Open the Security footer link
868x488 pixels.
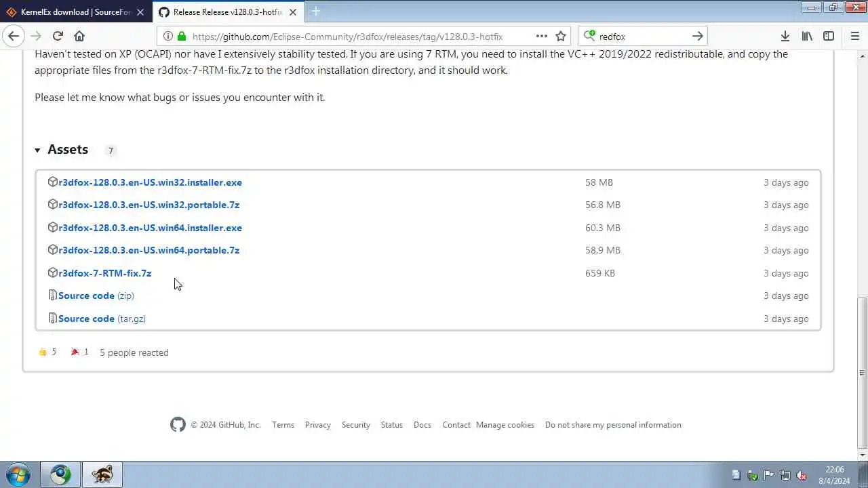355,425
